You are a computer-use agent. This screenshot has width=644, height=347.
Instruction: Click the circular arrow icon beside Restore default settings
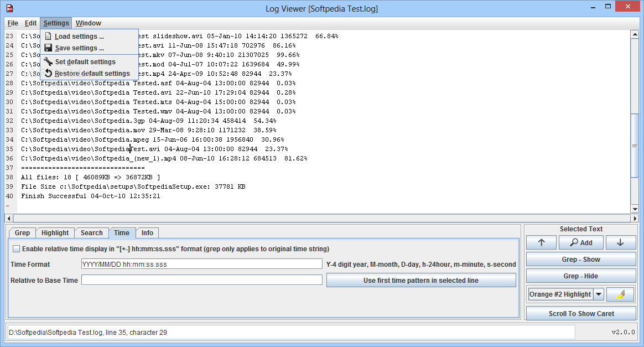point(49,73)
